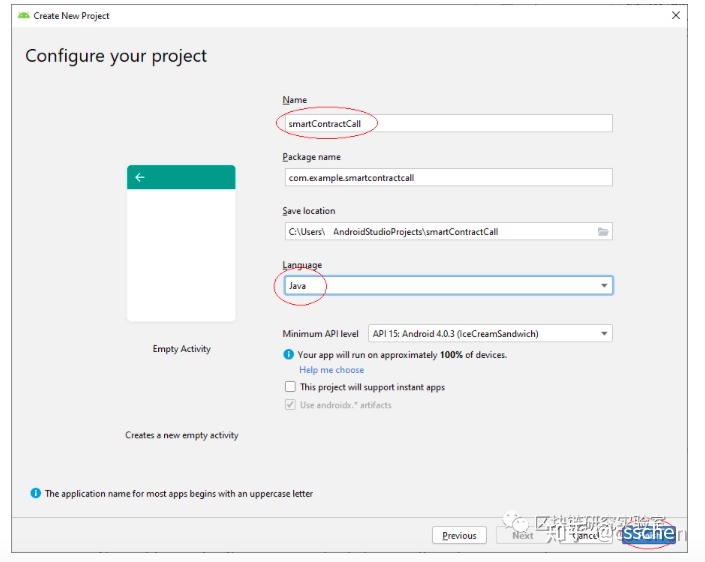Select the Empty Activity preview thumbnail
The height and width of the screenshot is (562, 705).
(x=181, y=243)
